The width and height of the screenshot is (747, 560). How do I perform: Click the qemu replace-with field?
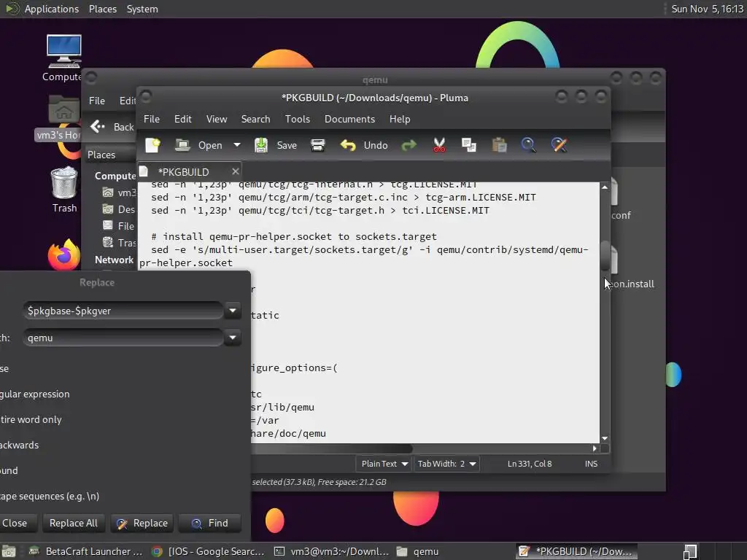(x=123, y=338)
